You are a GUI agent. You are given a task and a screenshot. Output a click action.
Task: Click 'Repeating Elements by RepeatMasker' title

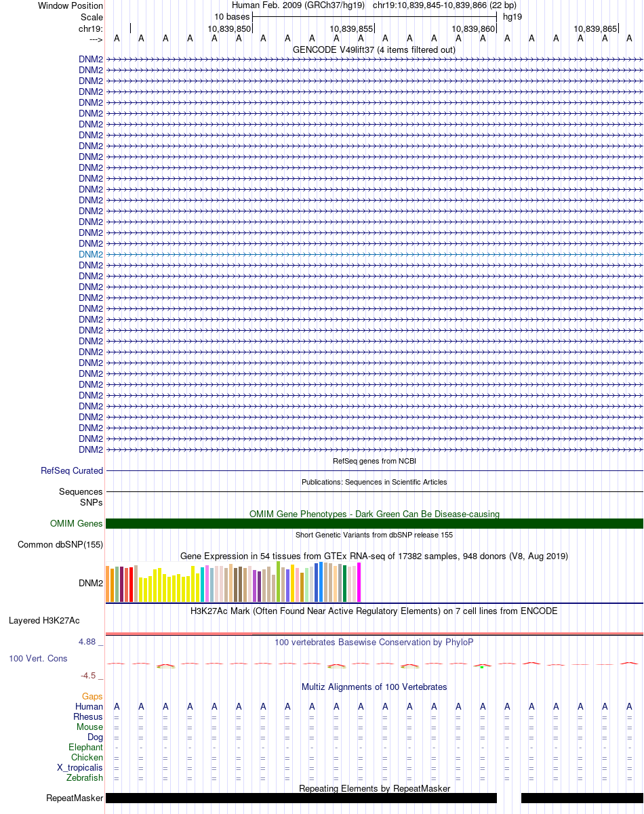point(374,788)
